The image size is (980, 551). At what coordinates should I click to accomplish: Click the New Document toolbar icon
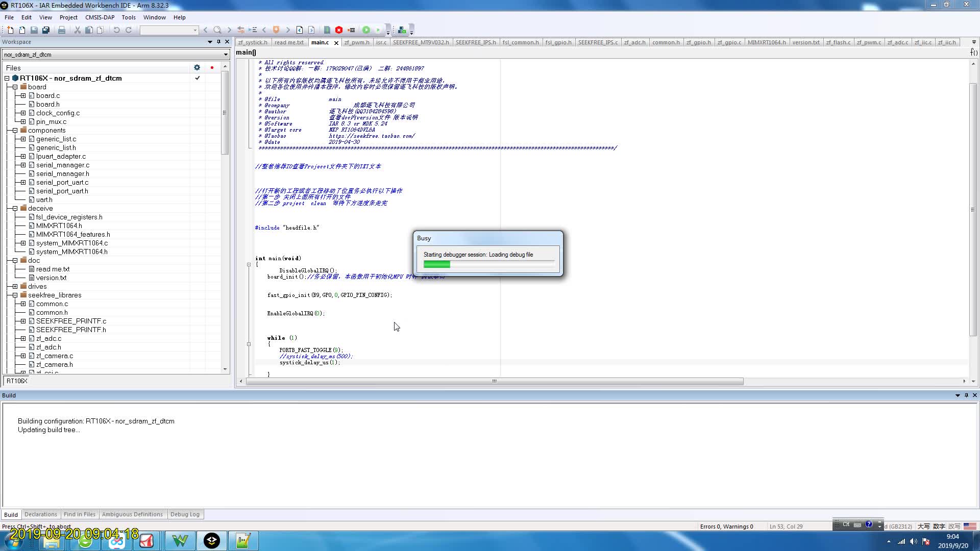pyautogui.click(x=10, y=30)
